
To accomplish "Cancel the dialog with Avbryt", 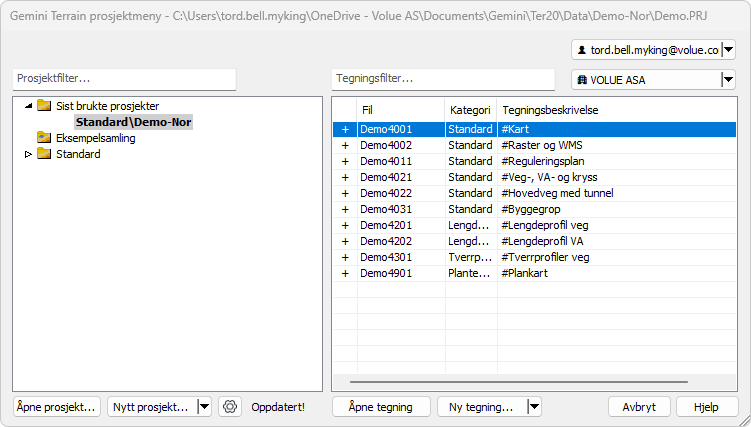I will 639,407.
